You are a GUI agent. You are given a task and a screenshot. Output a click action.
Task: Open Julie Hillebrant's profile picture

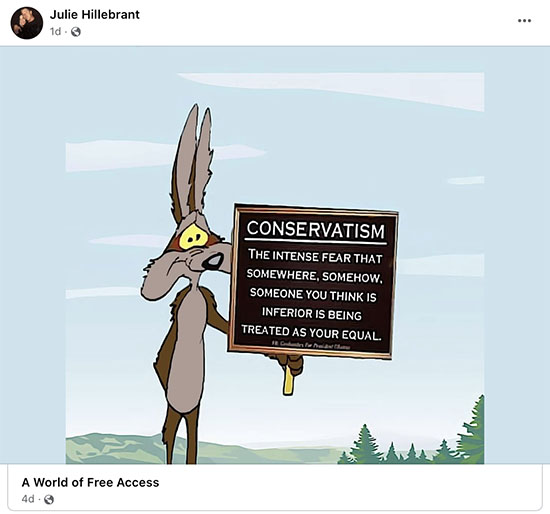pyautogui.click(x=27, y=23)
